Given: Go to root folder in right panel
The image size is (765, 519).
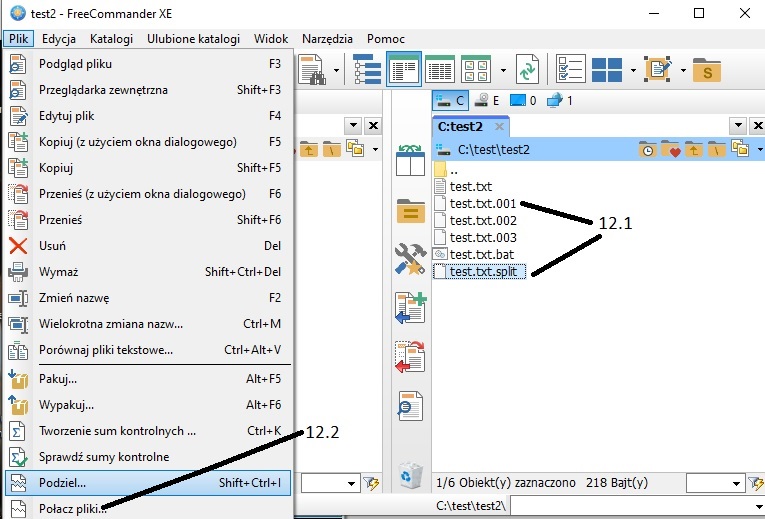Looking at the screenshot, I should click(x=716, y=149).
